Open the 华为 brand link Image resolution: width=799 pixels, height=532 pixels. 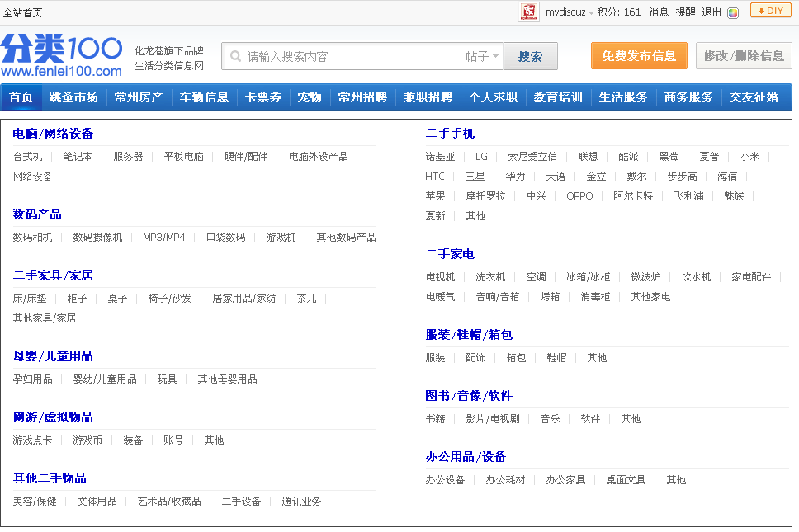pos(515,177)
